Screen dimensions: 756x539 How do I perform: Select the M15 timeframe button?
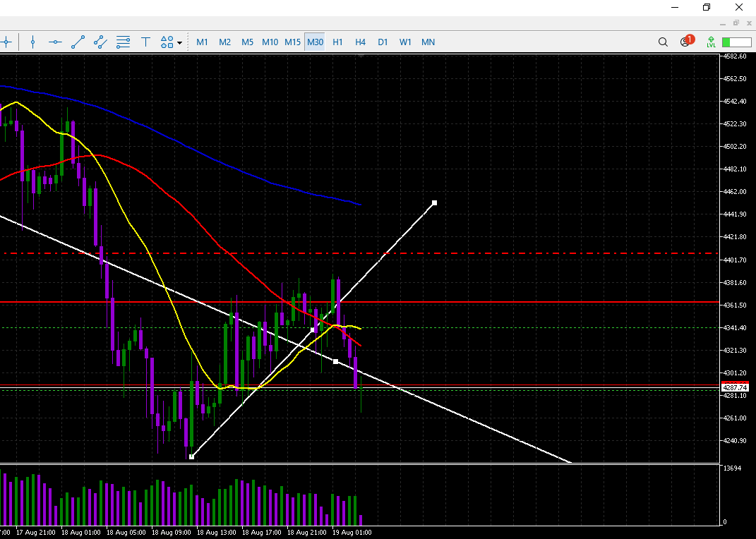click(x=292, y=42)
